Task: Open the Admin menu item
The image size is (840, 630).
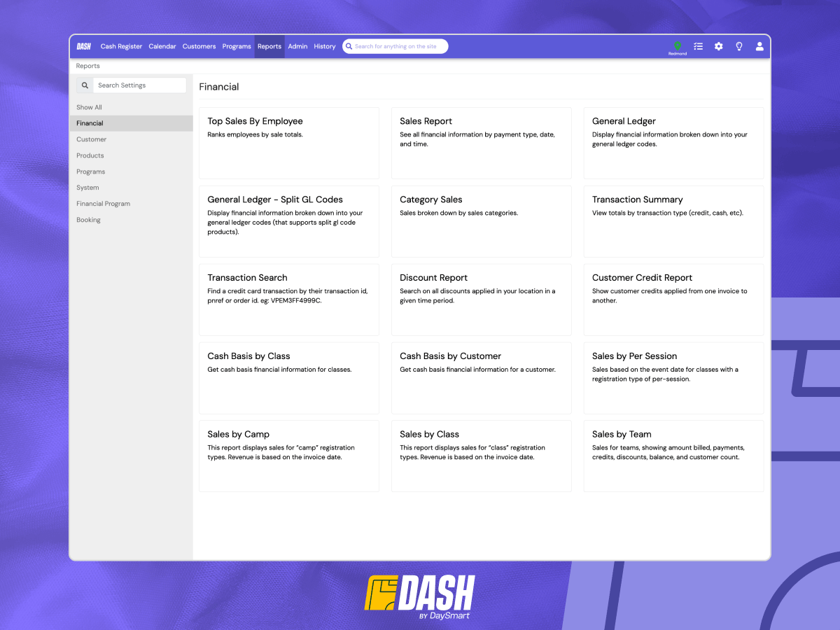Action: point(297,46)
